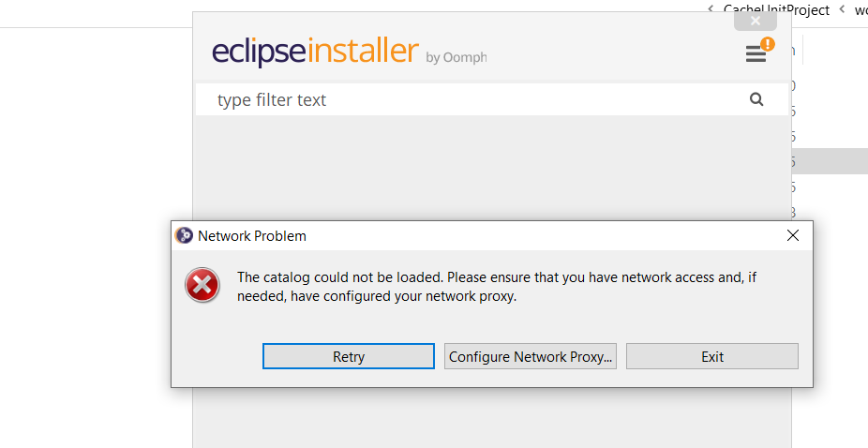This screenshot has width=868, height=448.
Task: Open the eclipse installer hamburger menu
Action: tap(756, 54)
